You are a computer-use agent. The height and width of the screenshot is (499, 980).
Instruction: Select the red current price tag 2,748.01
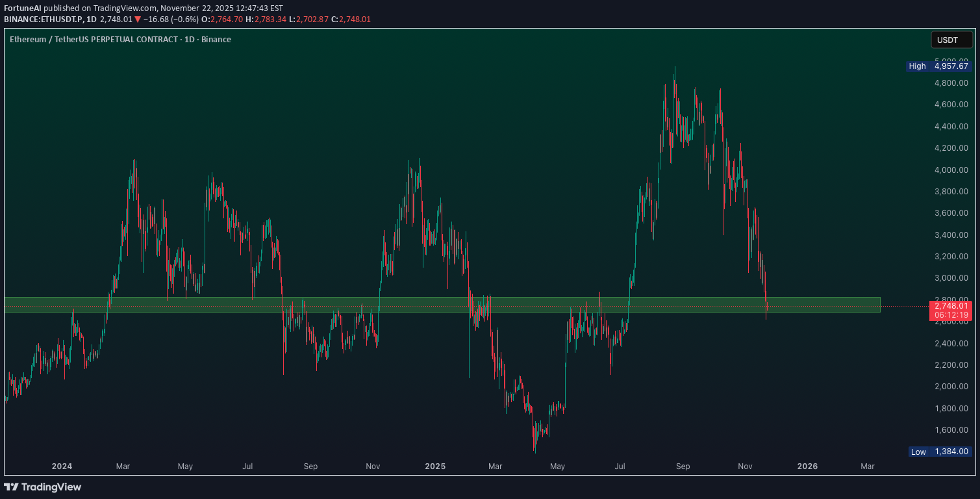[951, 305]
